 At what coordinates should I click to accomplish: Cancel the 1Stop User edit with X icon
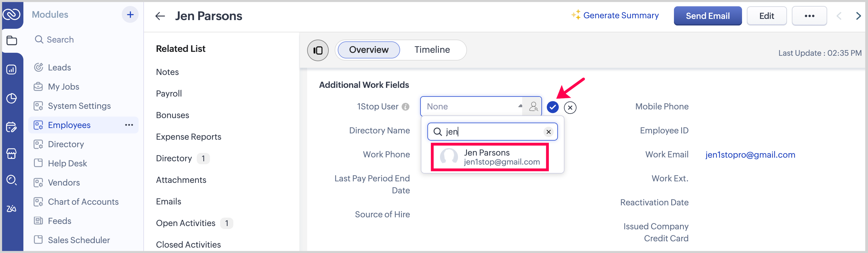570,108
